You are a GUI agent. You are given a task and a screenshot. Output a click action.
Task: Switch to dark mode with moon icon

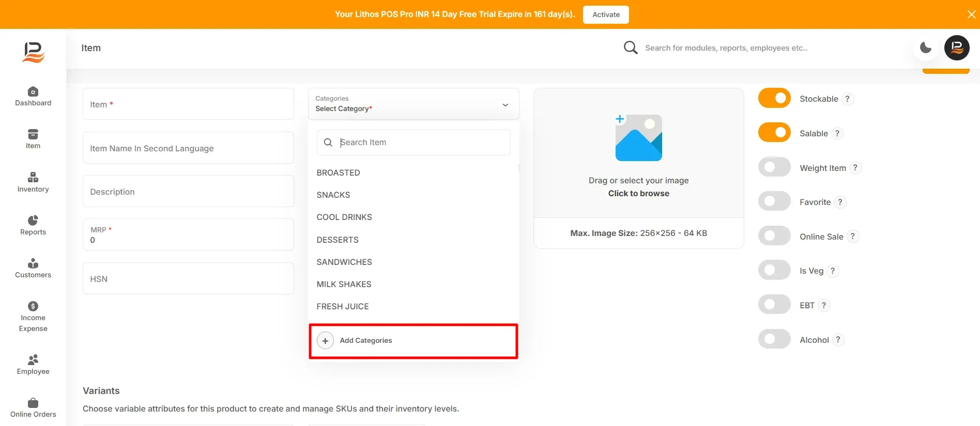[x=926, y=48]
